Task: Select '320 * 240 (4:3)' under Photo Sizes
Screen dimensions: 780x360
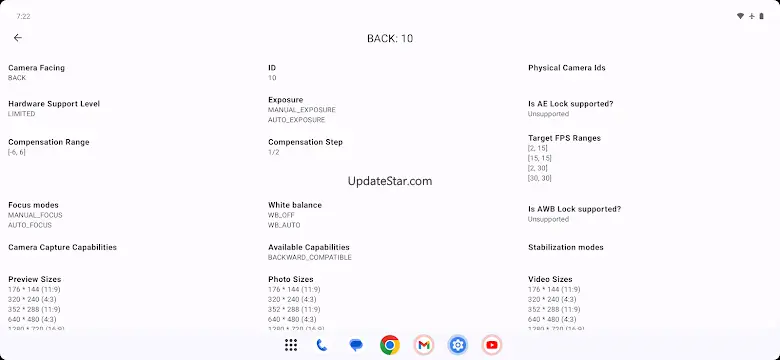Action: coord(292,299)
